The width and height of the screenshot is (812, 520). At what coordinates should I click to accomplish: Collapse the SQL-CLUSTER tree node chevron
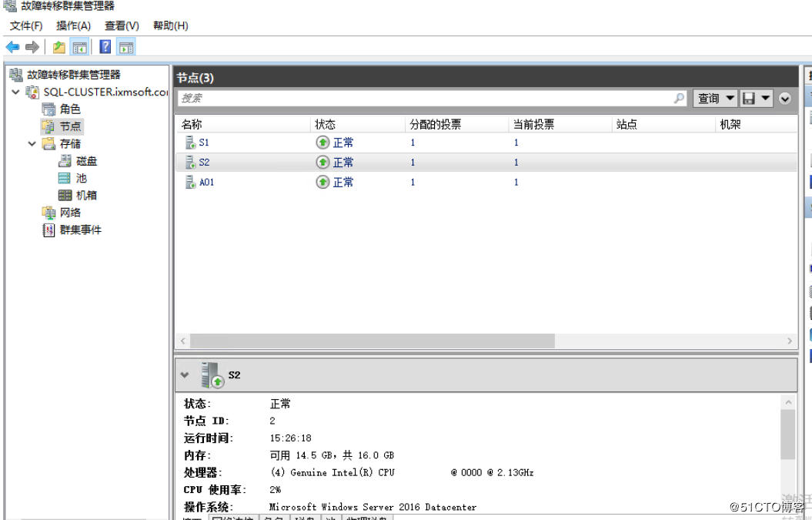coord(15,92)
